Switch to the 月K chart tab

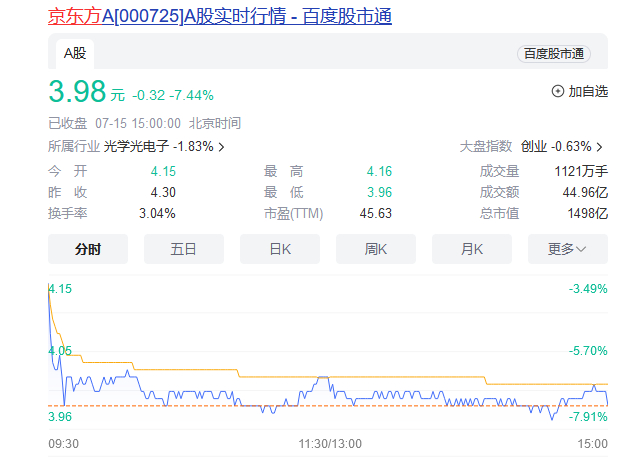(472, 249)
